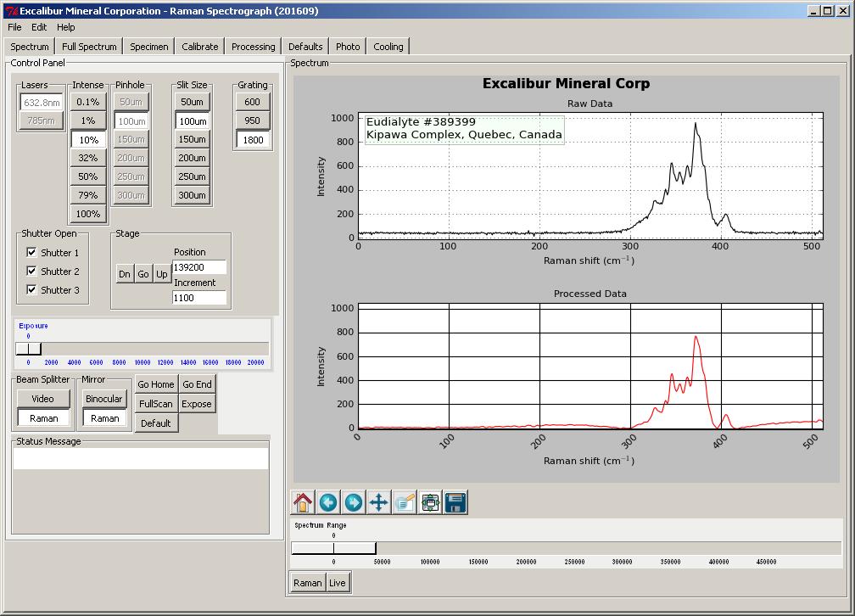
Task: Switch to the Spectrum tab
Action: [30, 47]
